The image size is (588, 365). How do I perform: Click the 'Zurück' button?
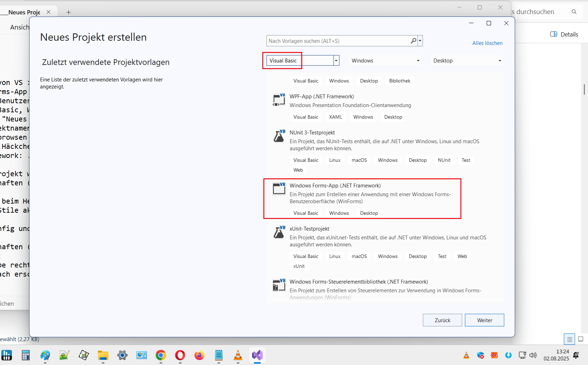[442, 320]
